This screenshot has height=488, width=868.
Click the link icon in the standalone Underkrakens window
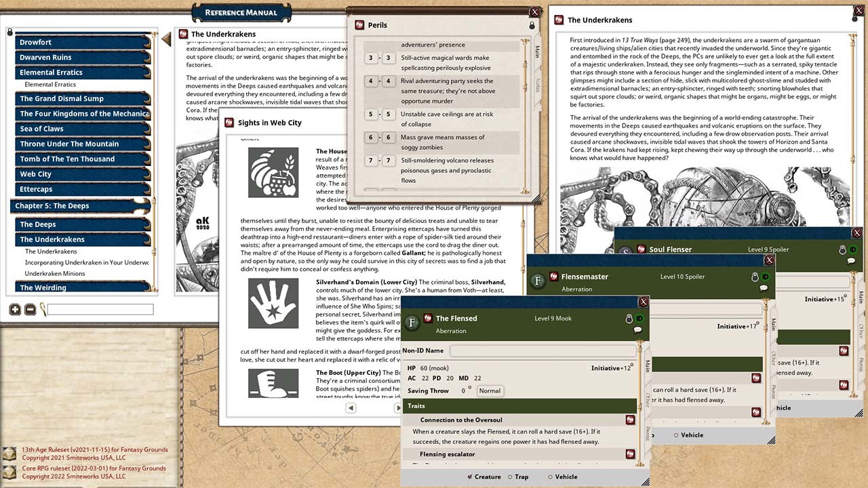pos(558,20)
